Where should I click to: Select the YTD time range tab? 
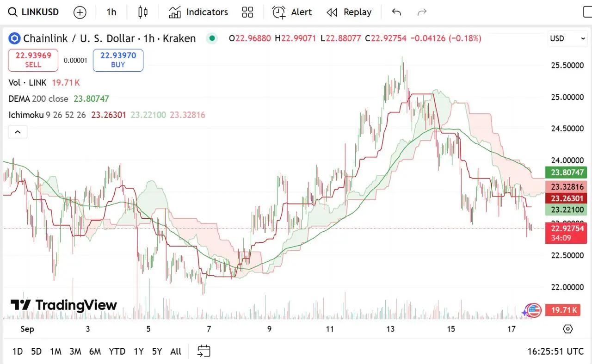tap(117, 352)
